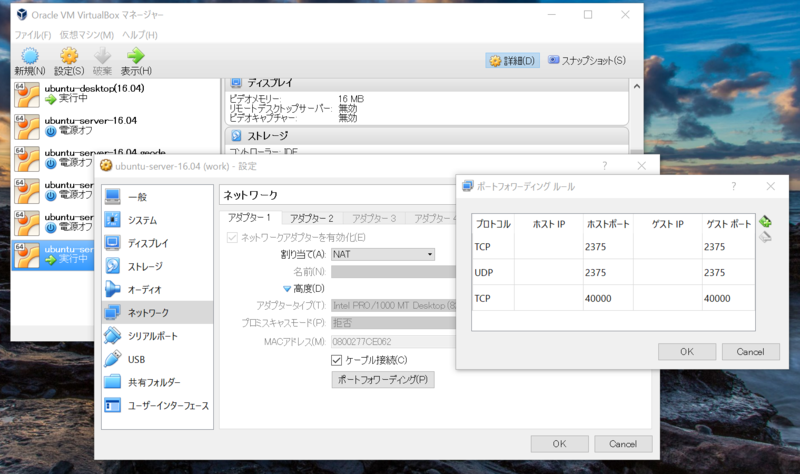The width and height of the screenshot is (800, 474).
Task: Click Storage section icon in details pane
Action: (x=236, y=136)
